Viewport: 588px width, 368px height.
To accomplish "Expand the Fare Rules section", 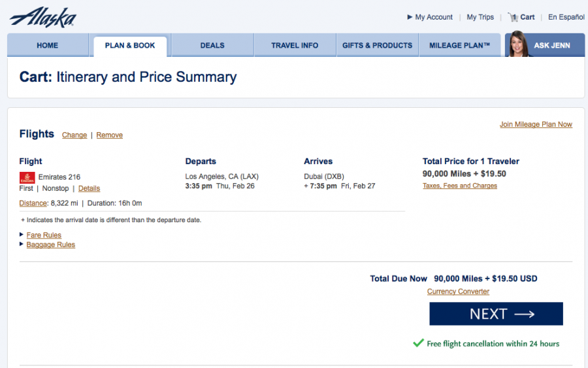I will (44, 235).
